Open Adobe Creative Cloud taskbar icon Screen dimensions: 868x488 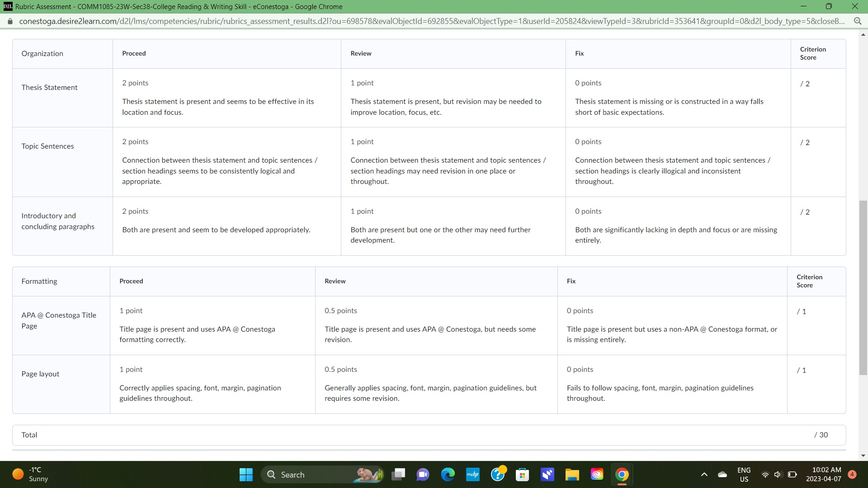(597, 474)
